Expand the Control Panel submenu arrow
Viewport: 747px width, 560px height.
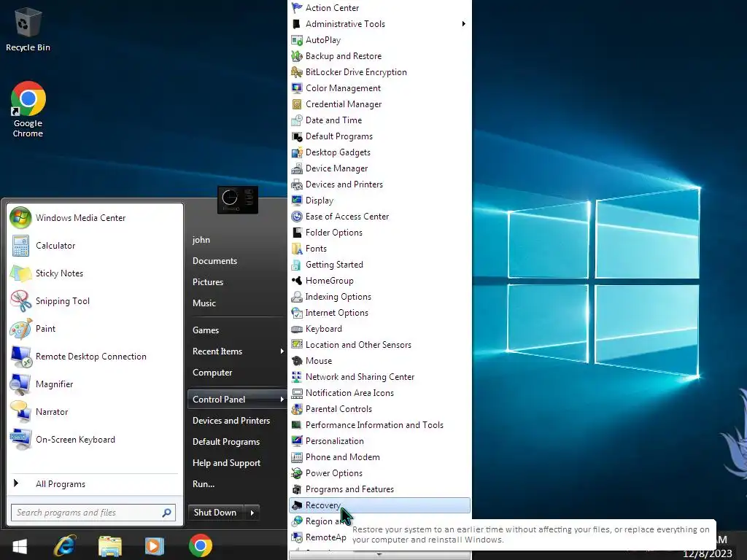click(x=282, y=400)
